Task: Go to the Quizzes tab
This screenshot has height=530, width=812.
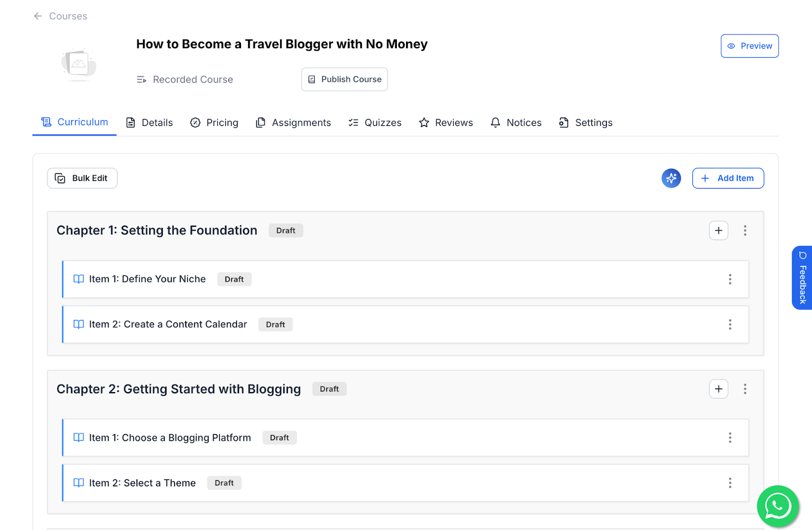Action: (x=375, y=123)
